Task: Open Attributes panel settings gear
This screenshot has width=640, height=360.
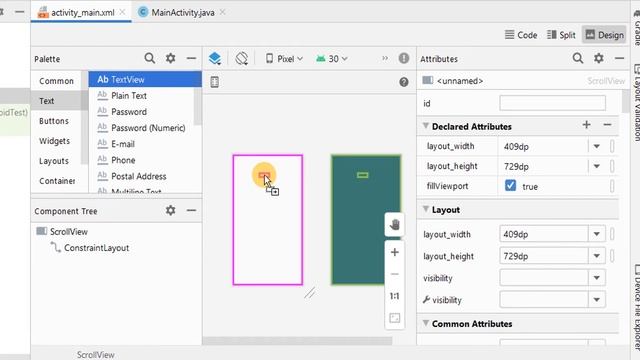Action: point(598,58)
